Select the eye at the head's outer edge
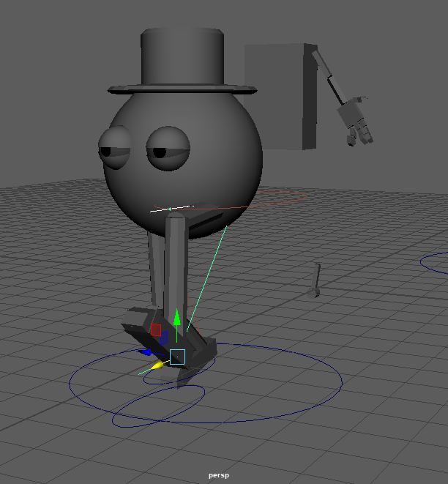 [115, 147]
